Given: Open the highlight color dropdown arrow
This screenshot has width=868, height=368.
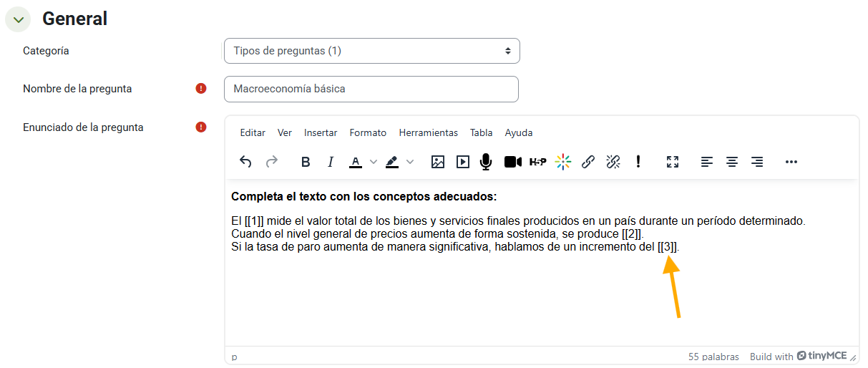Looking at the screenshot, I should pos(410,162).
